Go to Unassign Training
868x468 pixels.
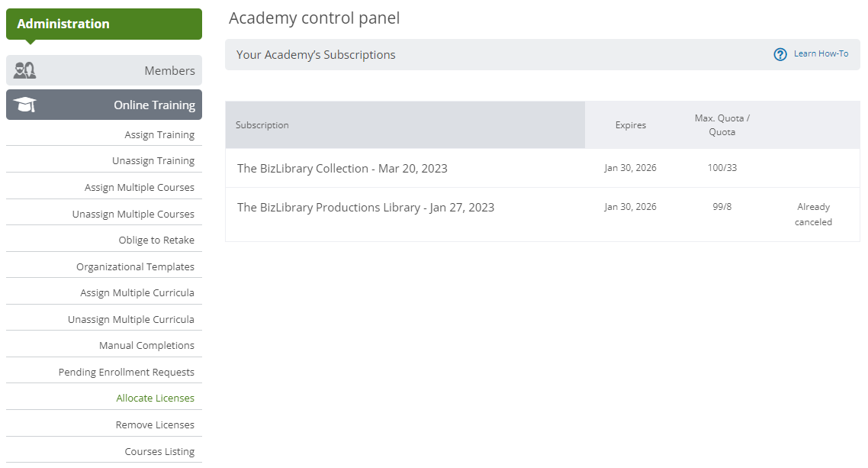(153, 160)
